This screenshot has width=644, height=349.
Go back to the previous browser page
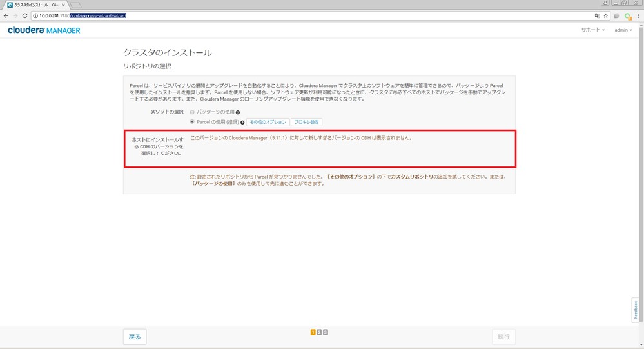[6, 15]
